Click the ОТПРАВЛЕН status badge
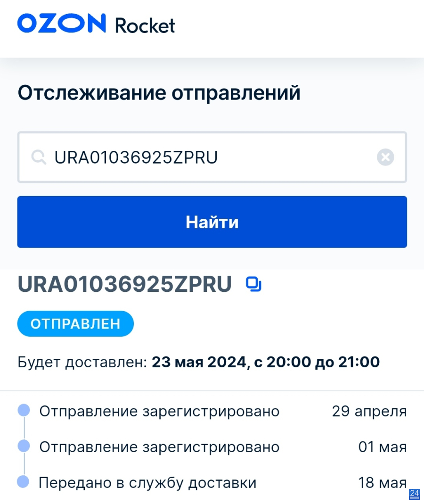 click(x=75, y=324)
